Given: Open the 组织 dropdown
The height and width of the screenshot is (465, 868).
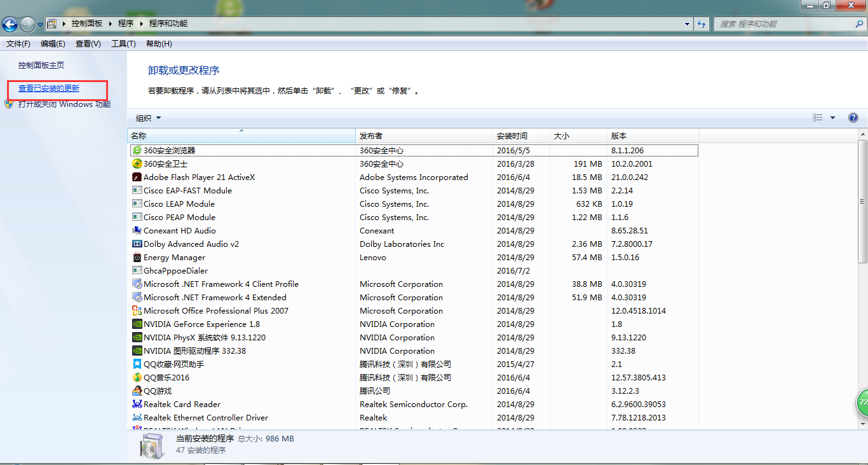Looking at the screenshot, I should coord(149,118).
